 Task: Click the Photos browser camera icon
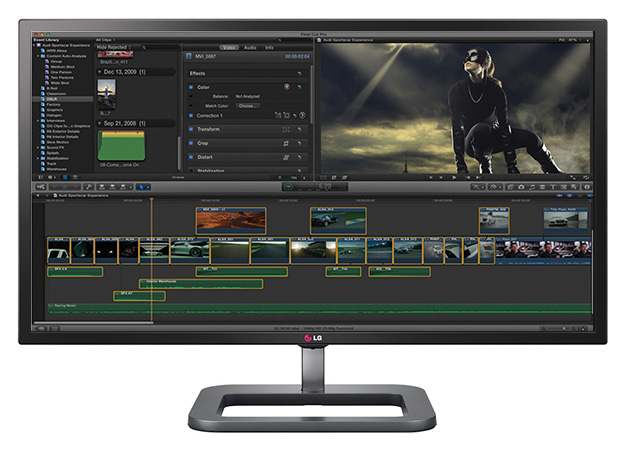pyautogui.click(x=521, y=186)
